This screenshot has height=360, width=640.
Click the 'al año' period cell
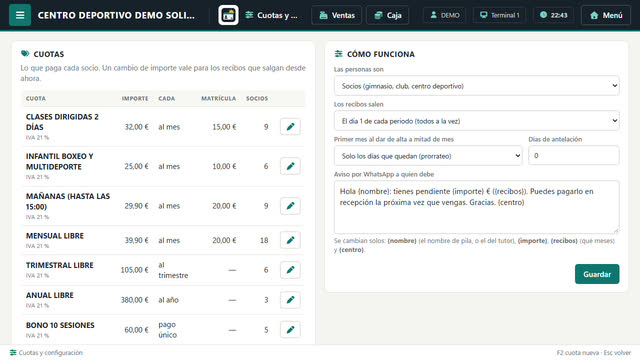tap(169, 300)
